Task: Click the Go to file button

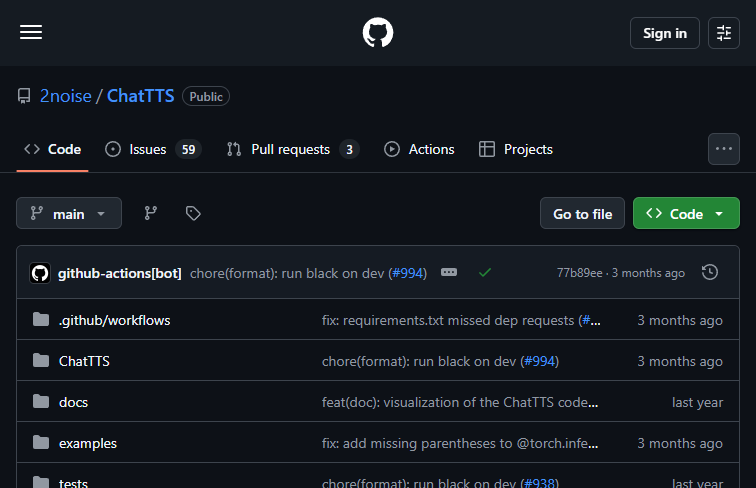Action: click(x=582, y=213)
